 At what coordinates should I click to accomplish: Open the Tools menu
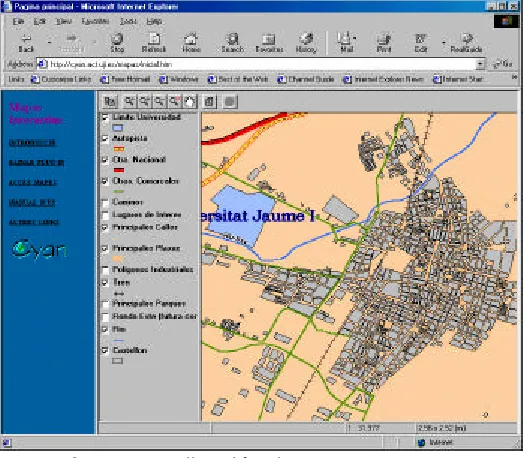128,21
